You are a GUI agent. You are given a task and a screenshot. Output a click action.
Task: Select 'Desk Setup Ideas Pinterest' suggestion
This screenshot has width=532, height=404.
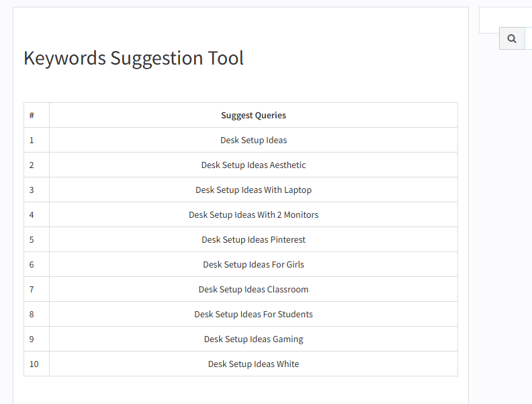[253, 240]
